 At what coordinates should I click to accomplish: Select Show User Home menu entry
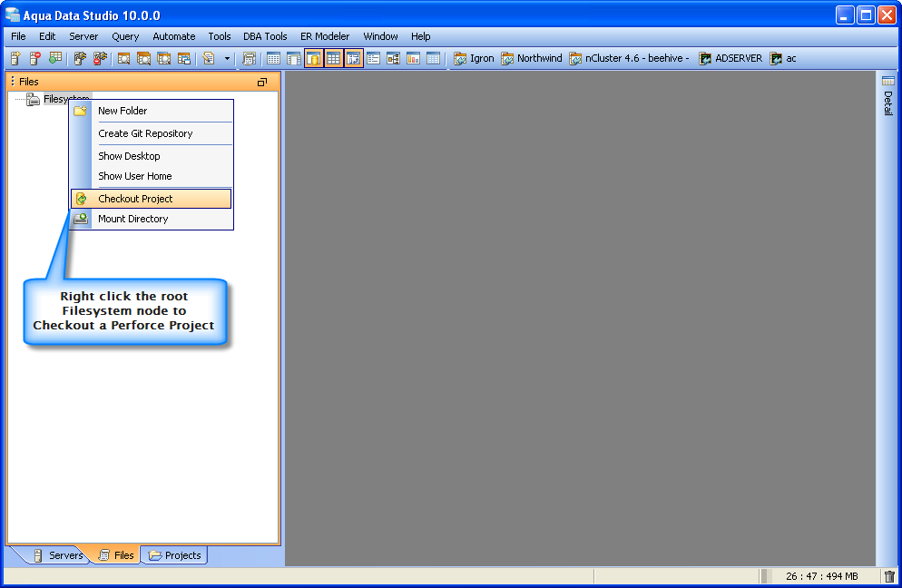152,176
